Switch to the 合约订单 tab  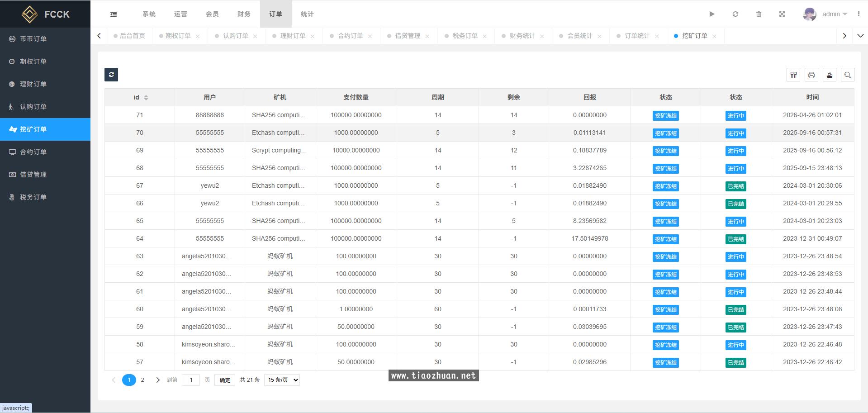click(350, 36)
